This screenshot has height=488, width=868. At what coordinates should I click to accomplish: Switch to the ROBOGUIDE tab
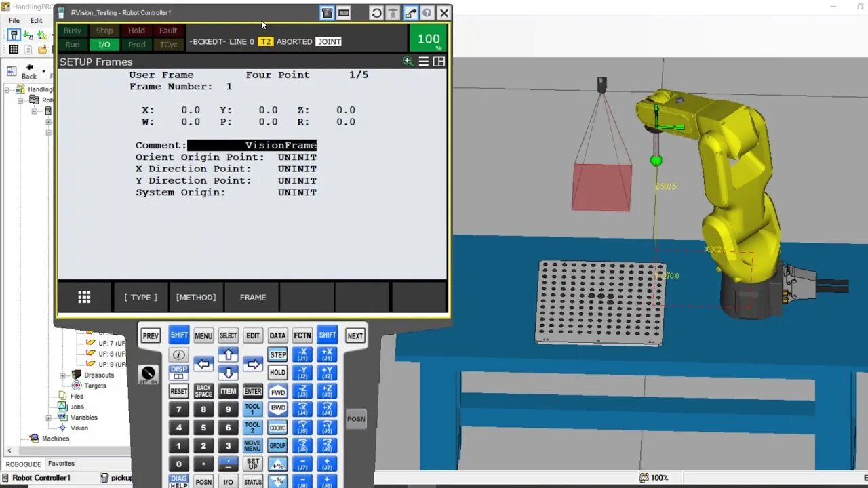pos(24,464)
